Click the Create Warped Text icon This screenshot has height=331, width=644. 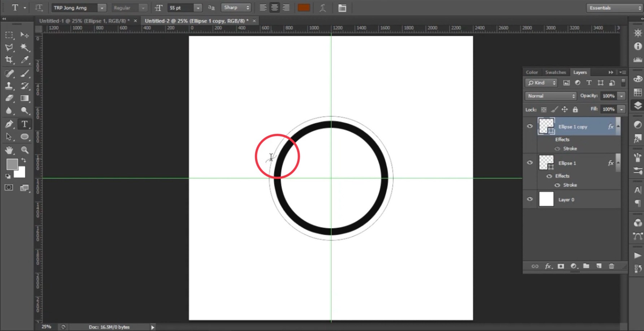pos(323,8)
